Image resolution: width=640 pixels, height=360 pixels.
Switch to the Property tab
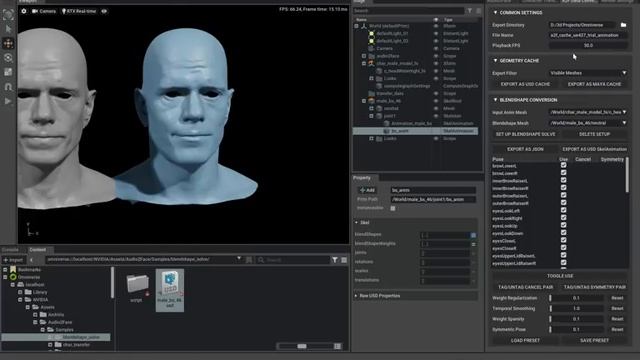point(362,178)
